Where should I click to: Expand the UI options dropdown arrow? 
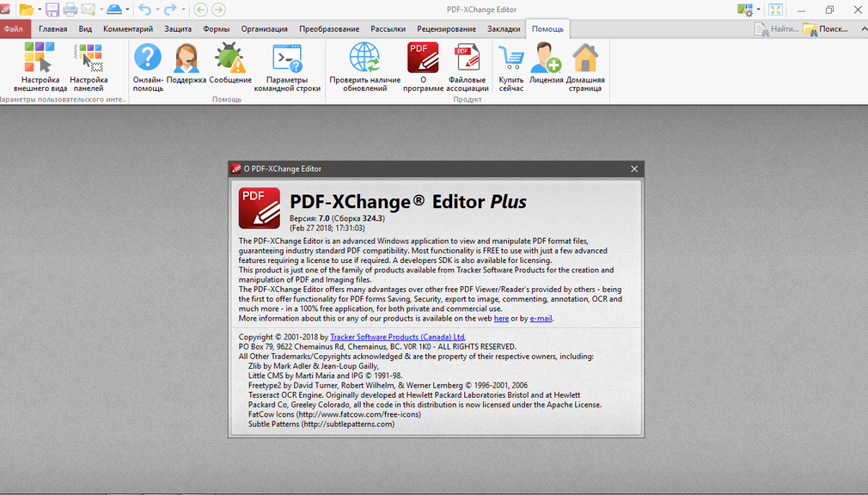coord(758,9)
